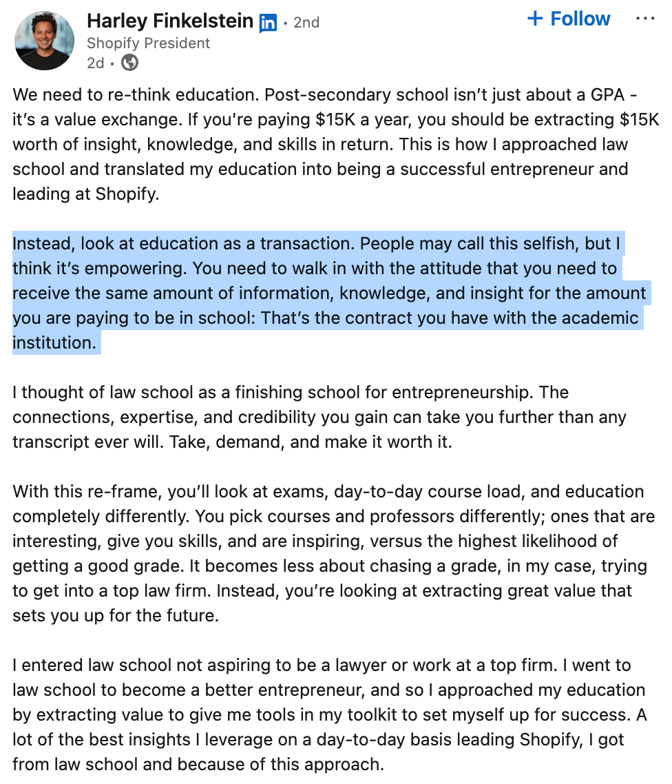Click the Harley Finkelstein name link
This screenshot has width=672, height=784.
tap(170, 22)
